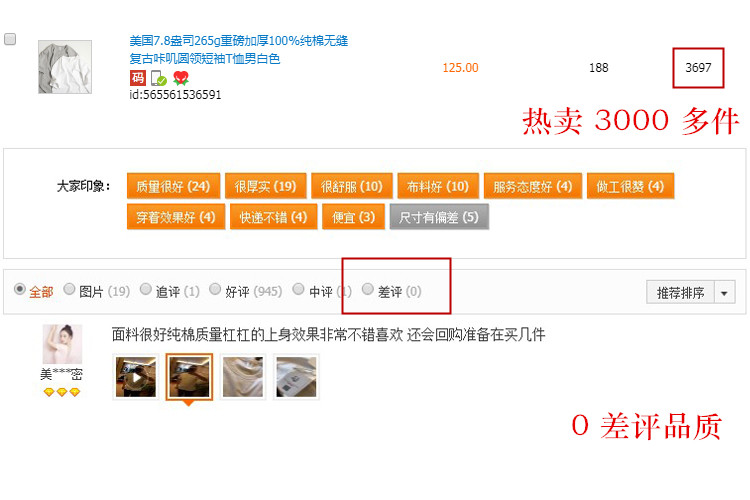Play the video review thumbnail

[x=136, y=377]
